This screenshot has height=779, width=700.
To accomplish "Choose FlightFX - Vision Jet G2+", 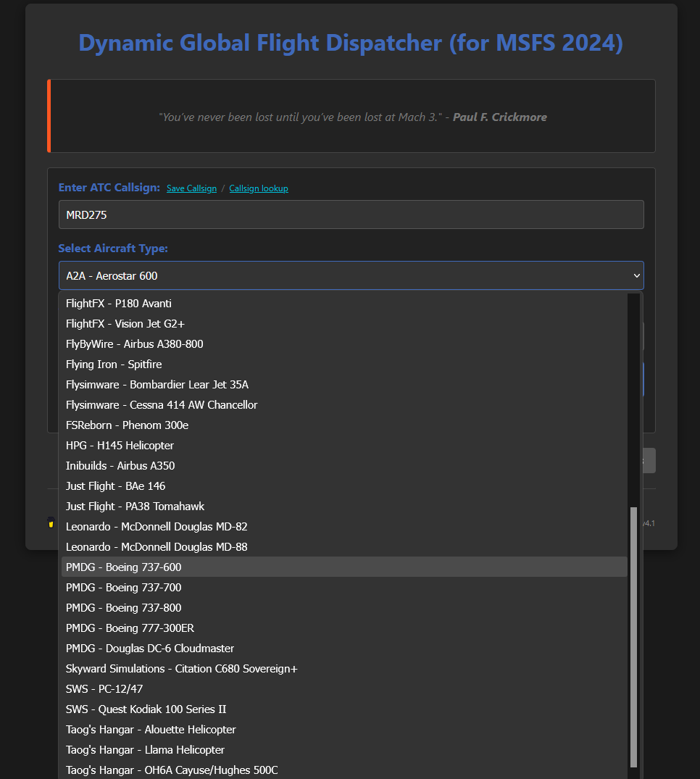I will click(344, 323).
